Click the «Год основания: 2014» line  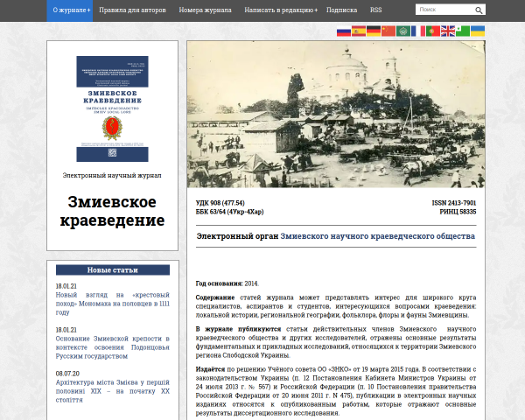[227, 283]
